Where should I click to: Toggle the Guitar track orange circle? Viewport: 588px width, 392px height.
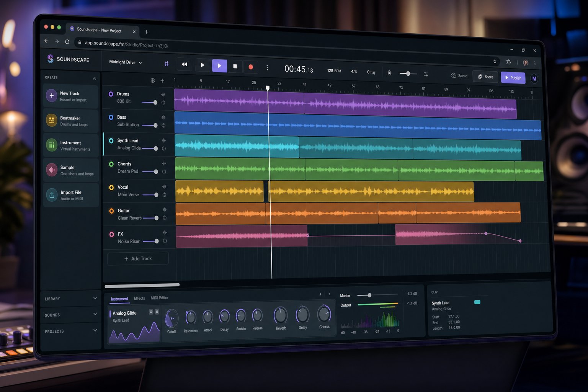tap(111, 211)
